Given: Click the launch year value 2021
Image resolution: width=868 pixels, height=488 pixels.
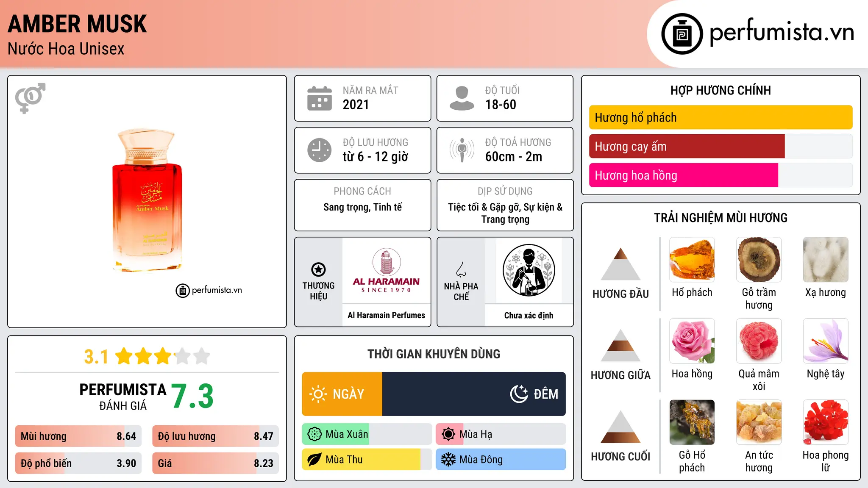Looking at the screenshot, I should (x=356, y=105).
